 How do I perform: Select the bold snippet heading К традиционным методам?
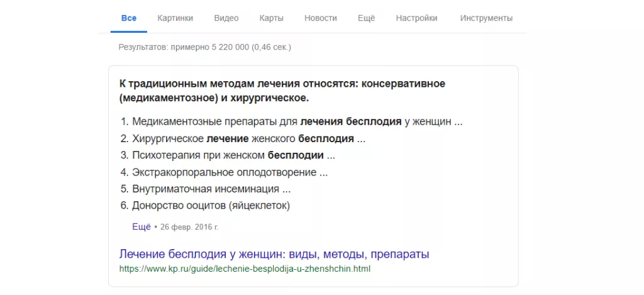click(x=282, y=91)
